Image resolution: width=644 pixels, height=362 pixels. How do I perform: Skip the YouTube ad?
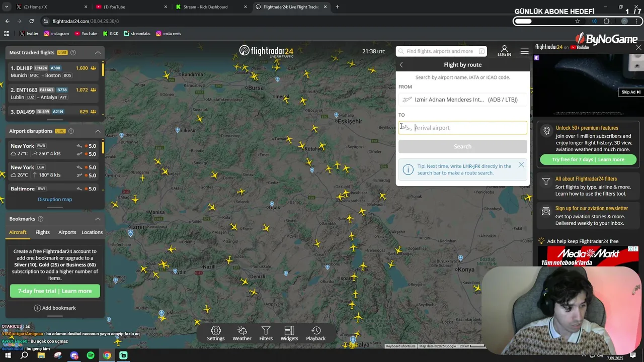631,92
